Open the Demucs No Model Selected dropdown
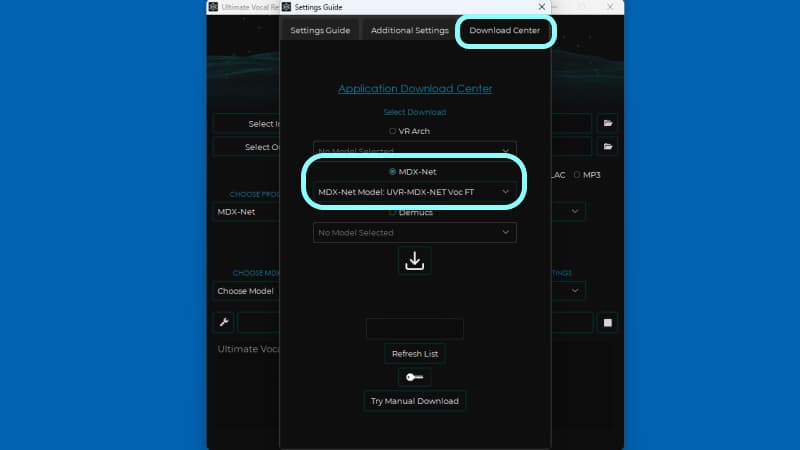Image resolution: width=800 pixels, height=450 pixels. (414, 232)
